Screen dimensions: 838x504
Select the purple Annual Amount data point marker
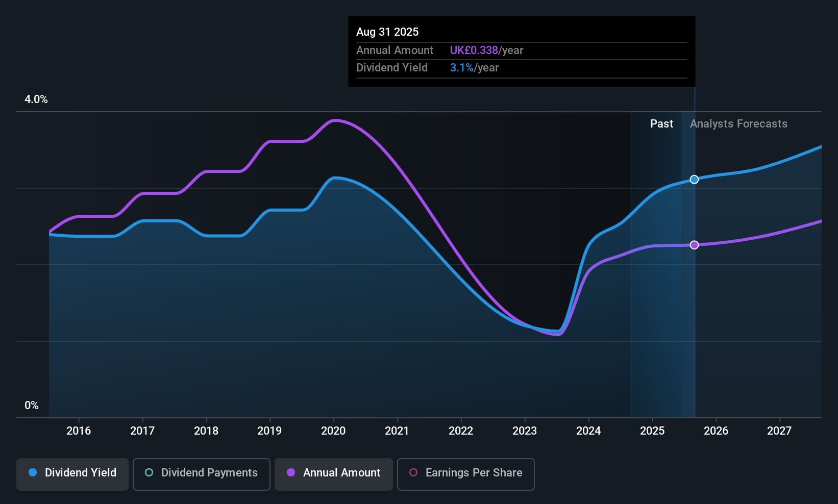[694, 245]
